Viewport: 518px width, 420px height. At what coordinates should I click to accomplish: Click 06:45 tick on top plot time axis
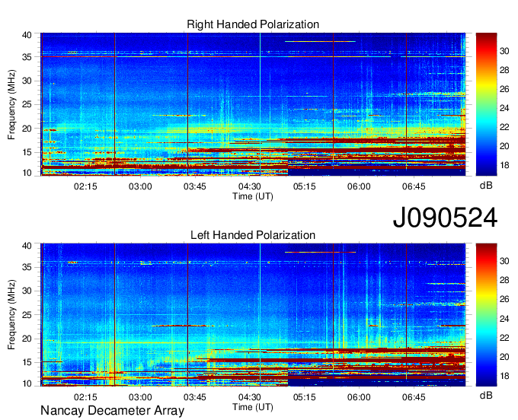pyautogui.click(x=414, y=186)
